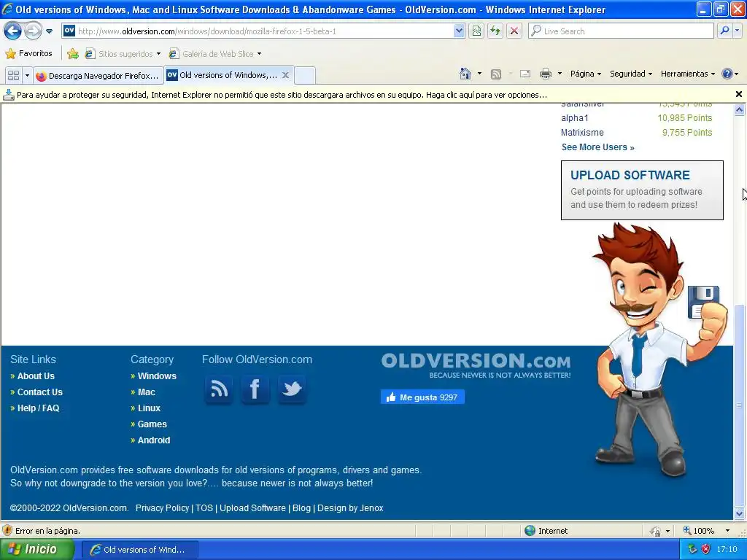The width and height of the screenshot is (747, 560).
Task: Click the Home page icon
Action: pyautogui.click(x=465, y=74)
